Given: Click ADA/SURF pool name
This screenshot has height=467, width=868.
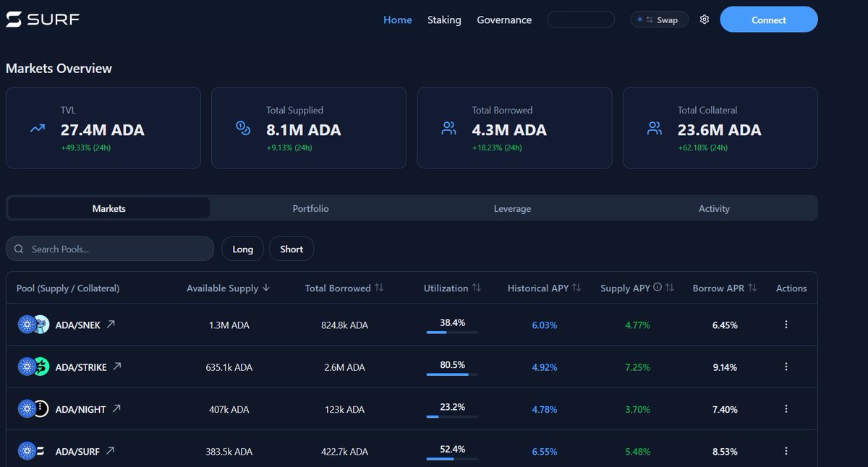Looking at the screenshot, I should pyautogui.click(x=77, y=450).
